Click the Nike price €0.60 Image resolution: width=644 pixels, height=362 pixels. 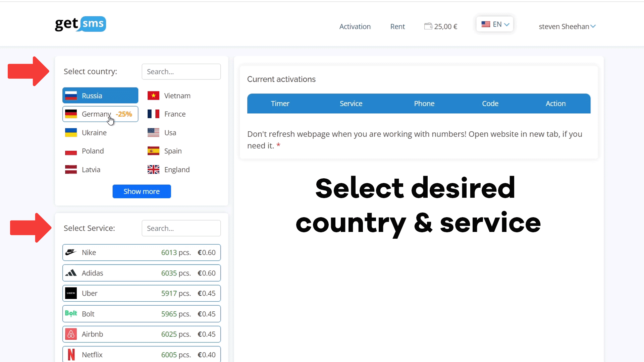tap(207, 252)
